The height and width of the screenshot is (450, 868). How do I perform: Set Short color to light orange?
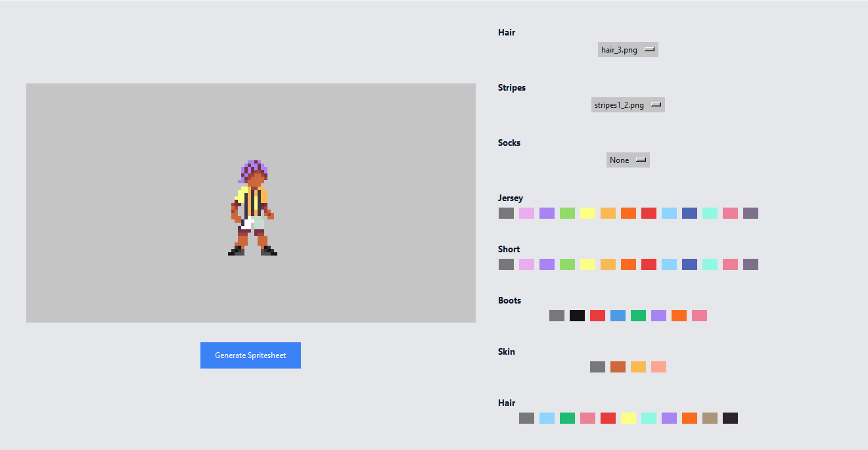coord(608,265)
